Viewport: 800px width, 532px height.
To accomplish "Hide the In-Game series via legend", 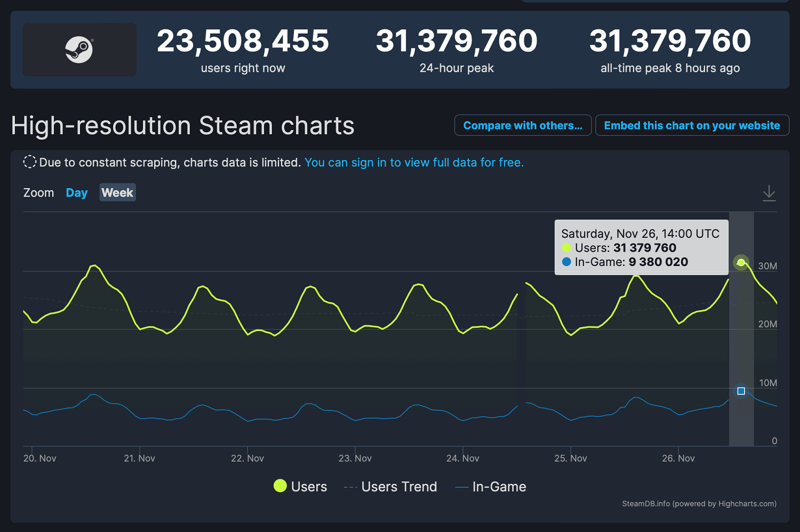I will 490,486.
